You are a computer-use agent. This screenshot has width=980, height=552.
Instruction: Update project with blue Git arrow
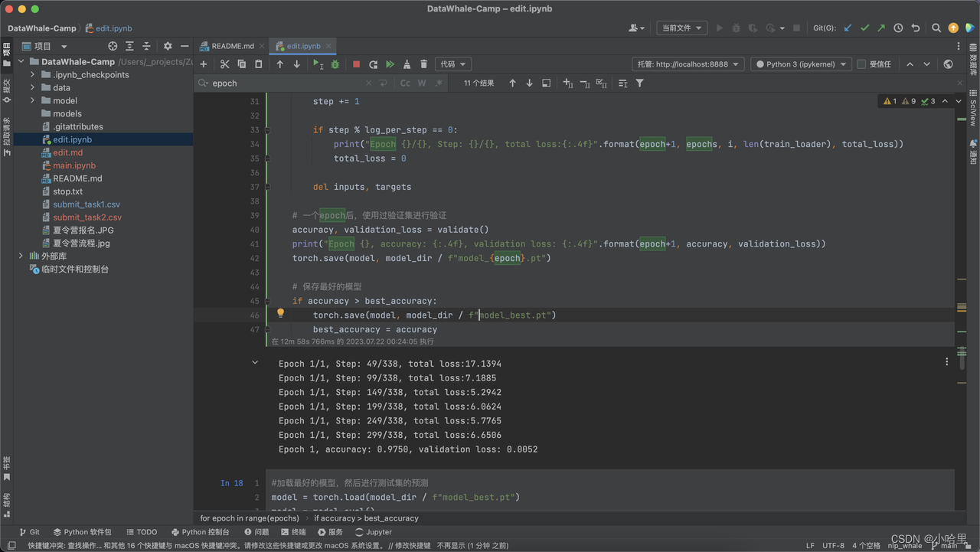(x=848, y=28)
